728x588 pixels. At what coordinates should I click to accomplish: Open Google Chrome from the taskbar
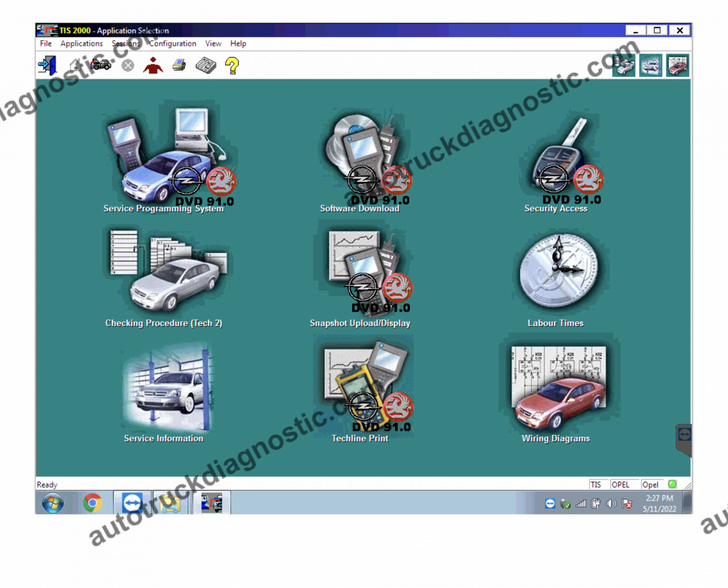[x=92, y=503]
